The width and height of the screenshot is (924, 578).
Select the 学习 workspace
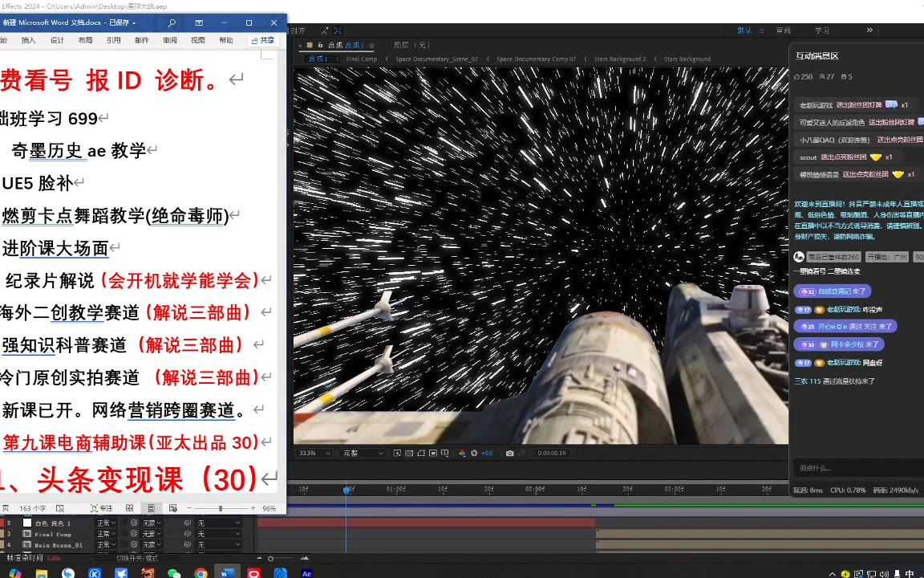(822, 31)
